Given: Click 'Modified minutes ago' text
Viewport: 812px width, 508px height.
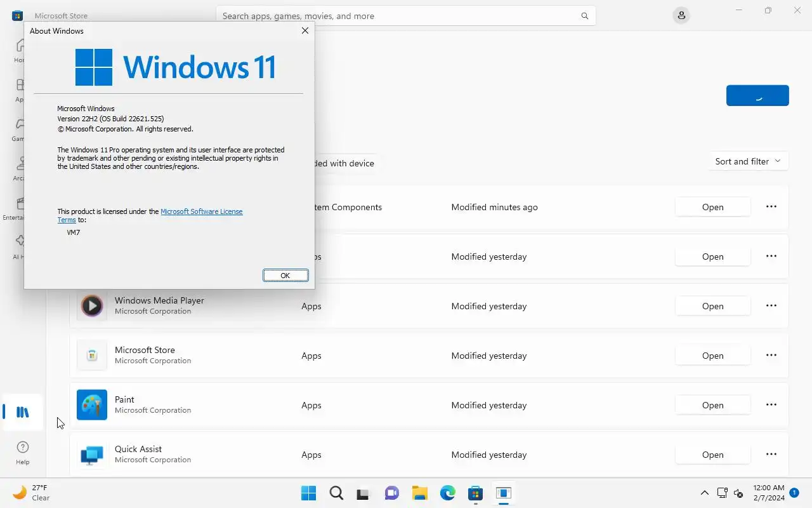Looking at the screenshot, I should coord(494,207).
